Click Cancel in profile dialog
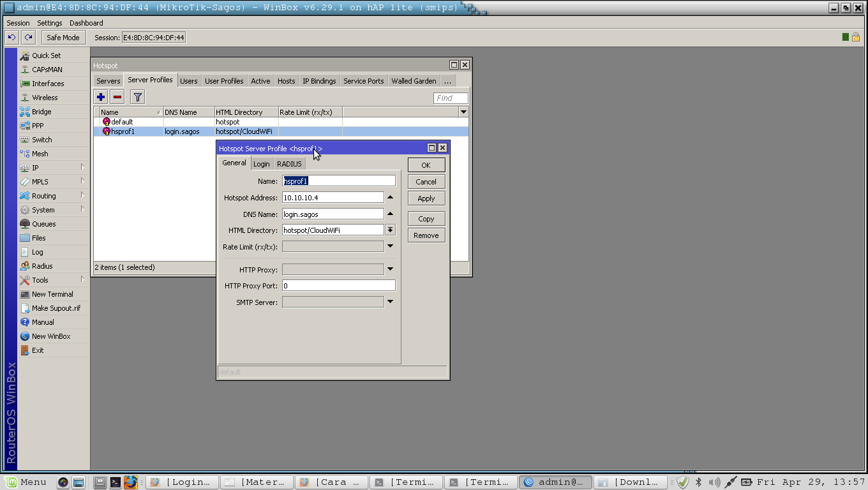The width and height of the screenshot is (868, 490). click(426, 182)
